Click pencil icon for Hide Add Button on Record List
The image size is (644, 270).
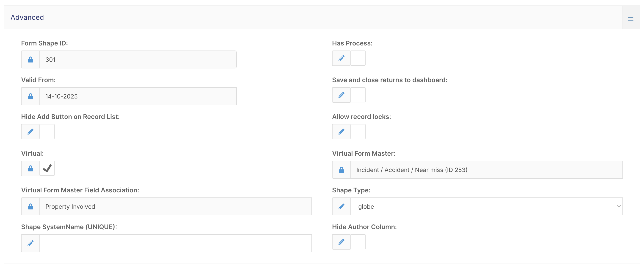pos(31,132)
